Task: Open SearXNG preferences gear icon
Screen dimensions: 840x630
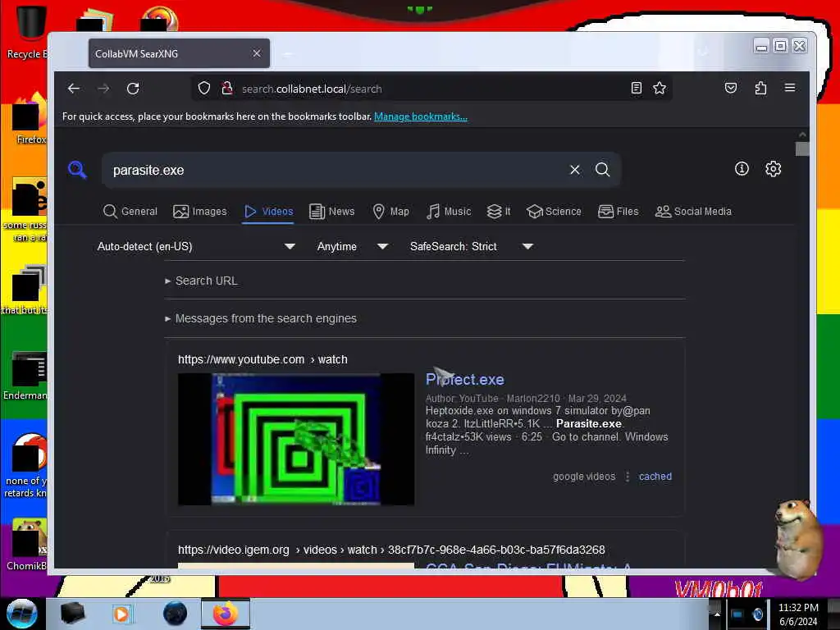Action: coord(773,169)
